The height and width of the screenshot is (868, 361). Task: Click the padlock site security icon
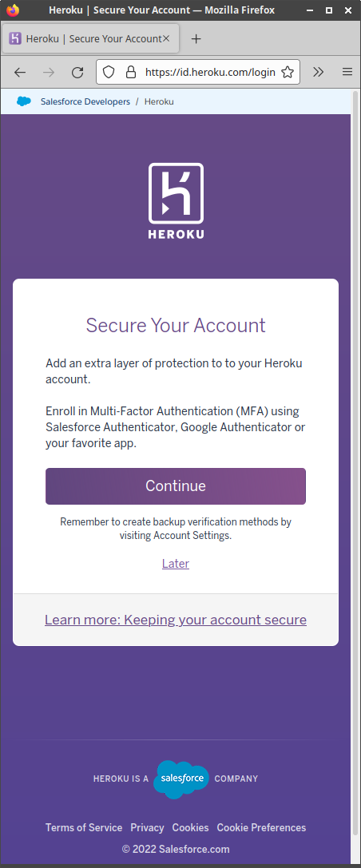pos(131,72)
